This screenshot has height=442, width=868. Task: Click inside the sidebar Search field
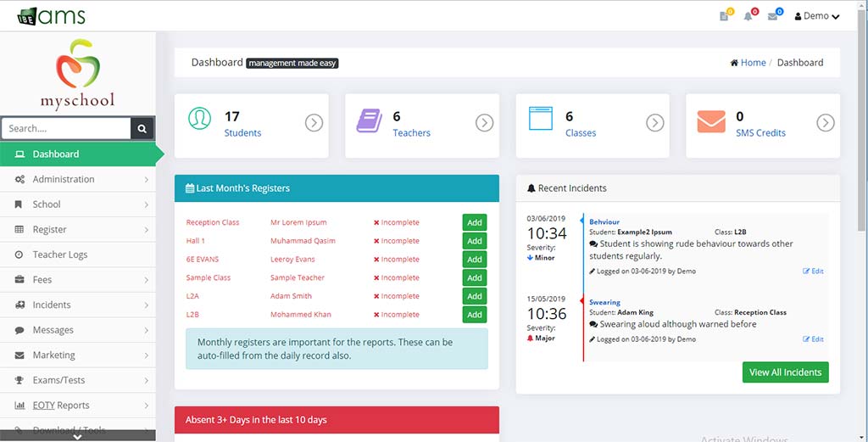[66, 129]
